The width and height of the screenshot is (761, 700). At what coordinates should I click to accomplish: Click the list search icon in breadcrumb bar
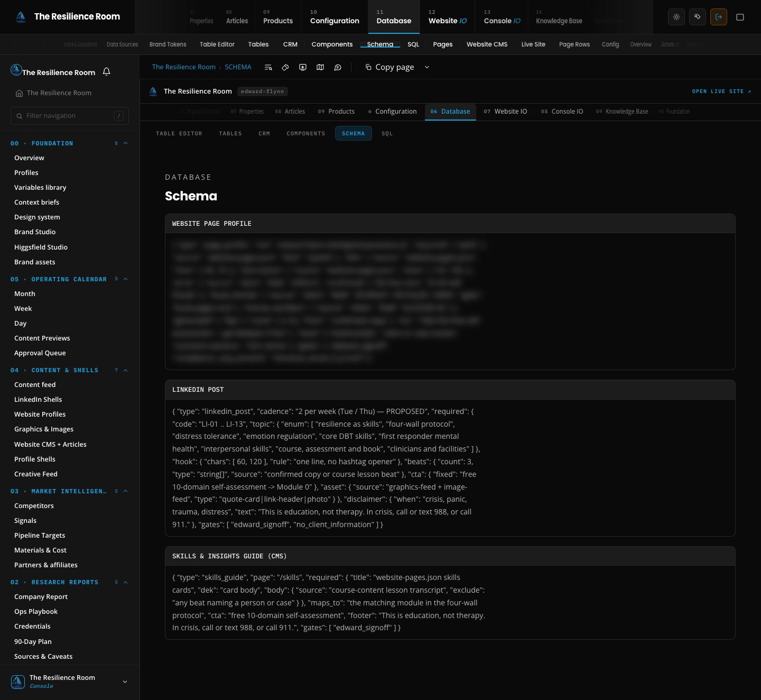(x=268, y=67)
